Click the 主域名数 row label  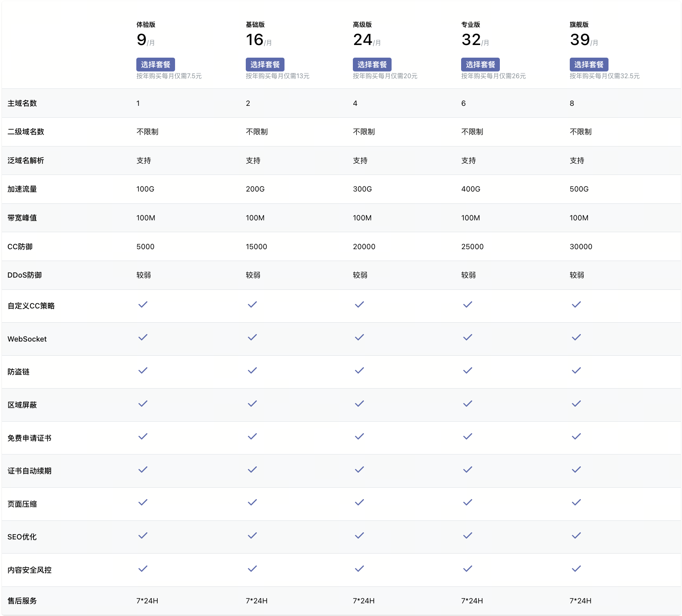coord(22,103)
